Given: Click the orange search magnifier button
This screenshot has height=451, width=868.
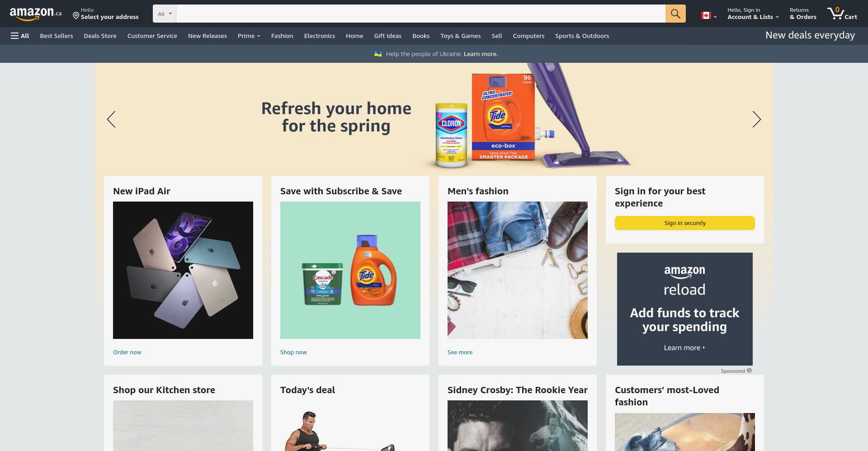Looking at the screenshot, I should pyautogui.click(x=675, y=14).
